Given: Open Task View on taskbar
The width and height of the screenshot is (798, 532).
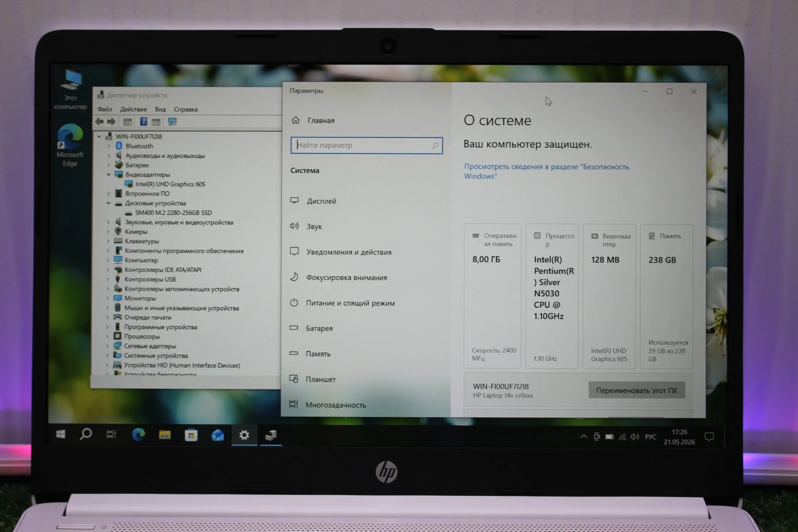Looking at the screenshot, I should pos(111,435).
